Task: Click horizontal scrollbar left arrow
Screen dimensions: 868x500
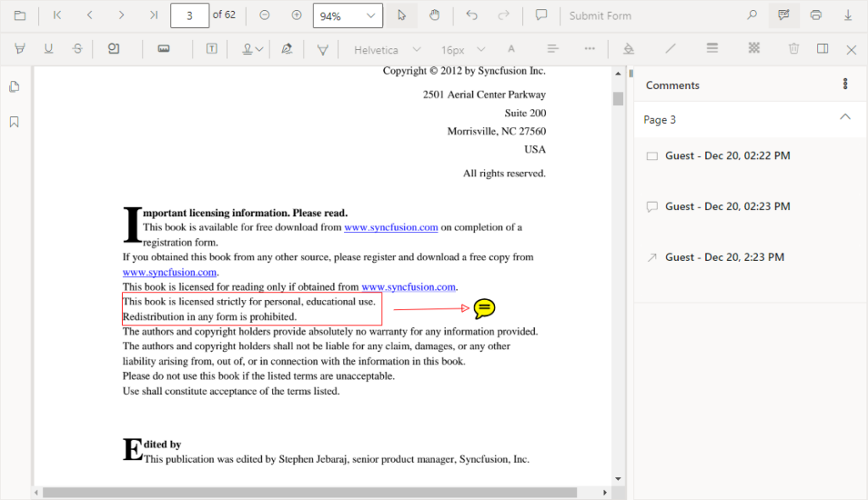Action: (36, 492)
